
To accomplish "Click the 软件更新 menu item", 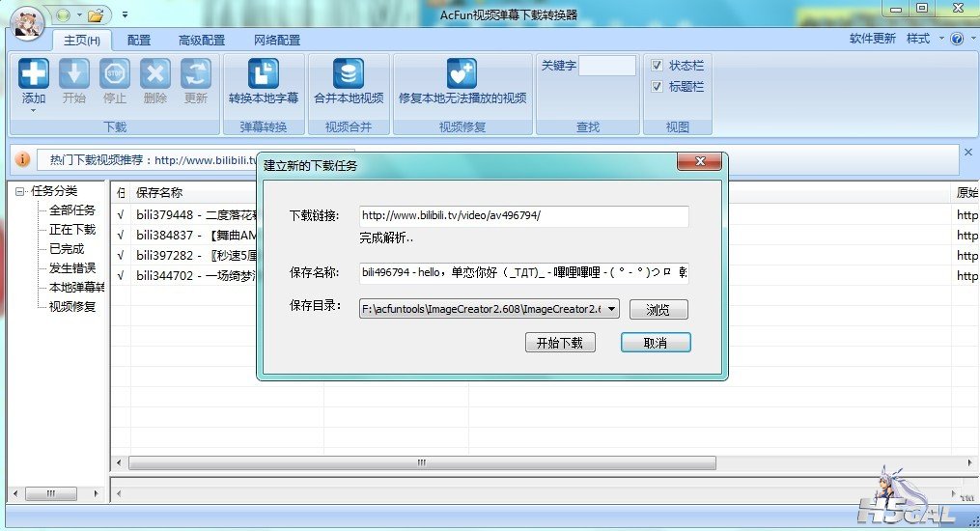I will (873, 39).
